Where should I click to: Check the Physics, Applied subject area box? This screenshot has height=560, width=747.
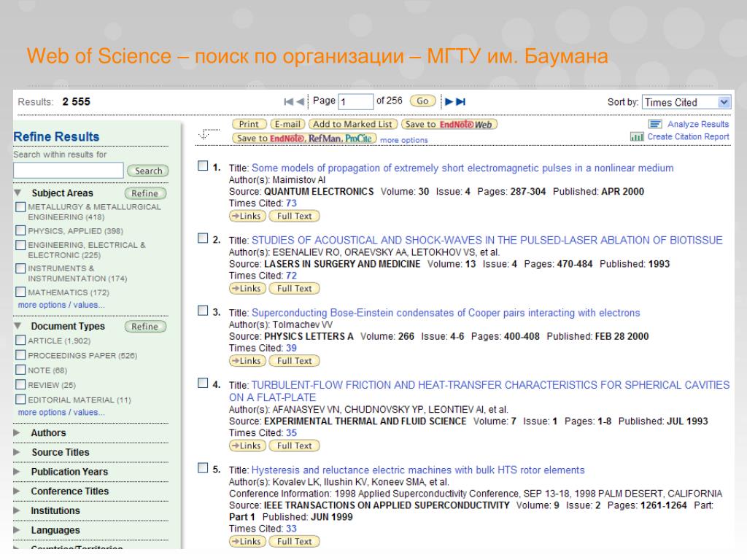[x=20, y=231]
